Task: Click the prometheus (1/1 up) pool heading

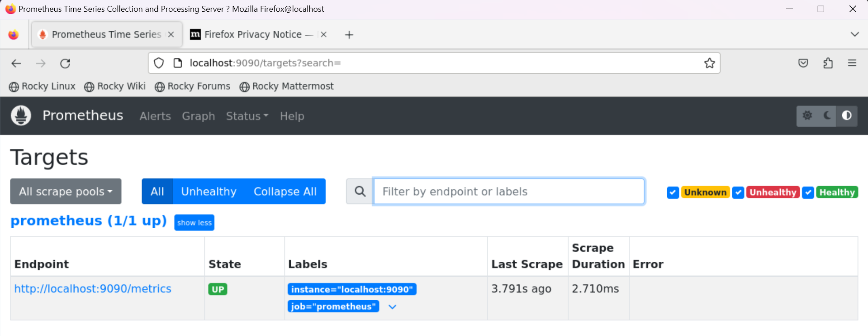Action: coord(89,221)
